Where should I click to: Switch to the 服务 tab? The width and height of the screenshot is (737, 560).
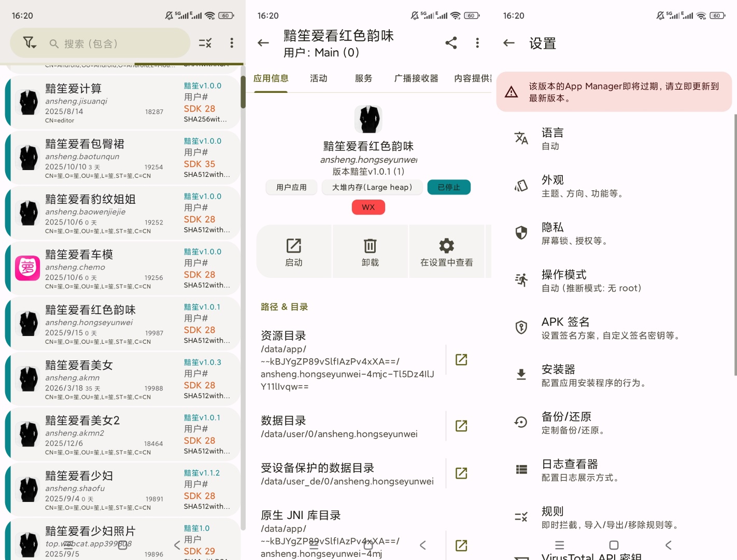[363, 78]
